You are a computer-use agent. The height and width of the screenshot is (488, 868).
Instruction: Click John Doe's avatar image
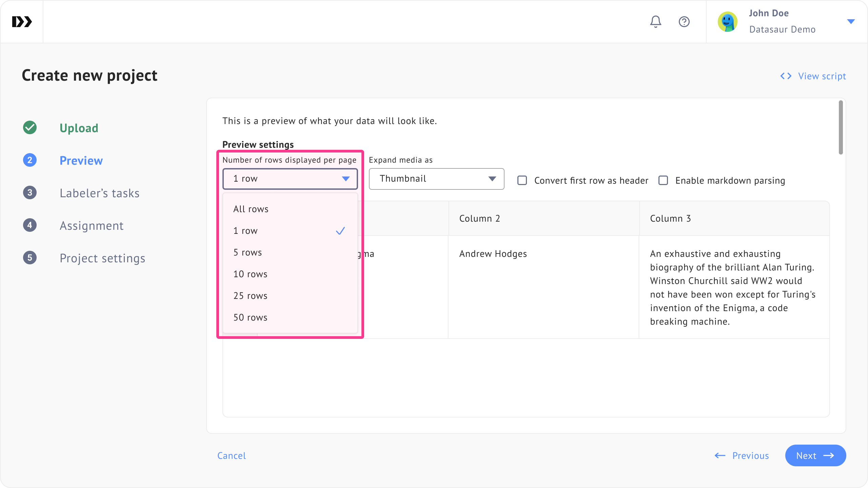point(727,22)
